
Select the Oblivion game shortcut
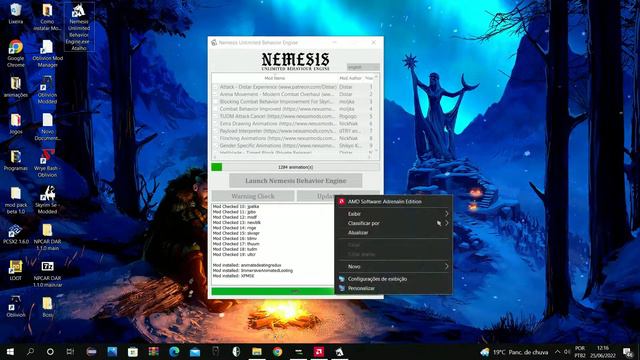[x=16, y=307]
